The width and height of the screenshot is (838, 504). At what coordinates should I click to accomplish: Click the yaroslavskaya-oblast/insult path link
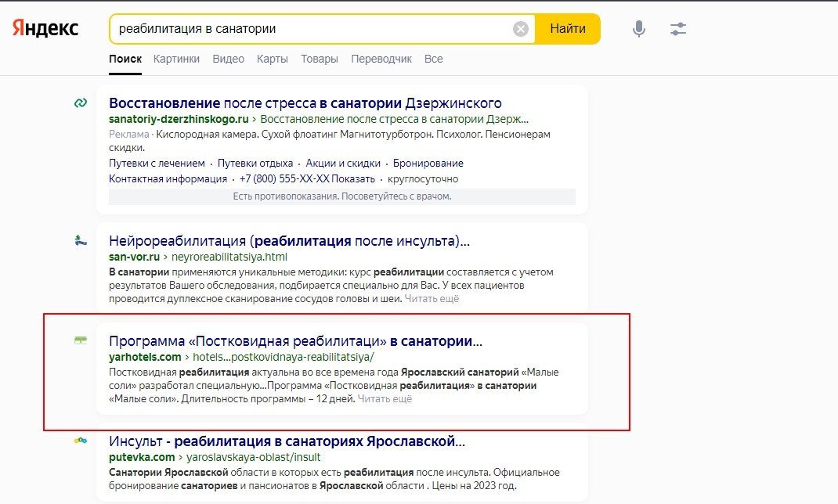(253, 457)
